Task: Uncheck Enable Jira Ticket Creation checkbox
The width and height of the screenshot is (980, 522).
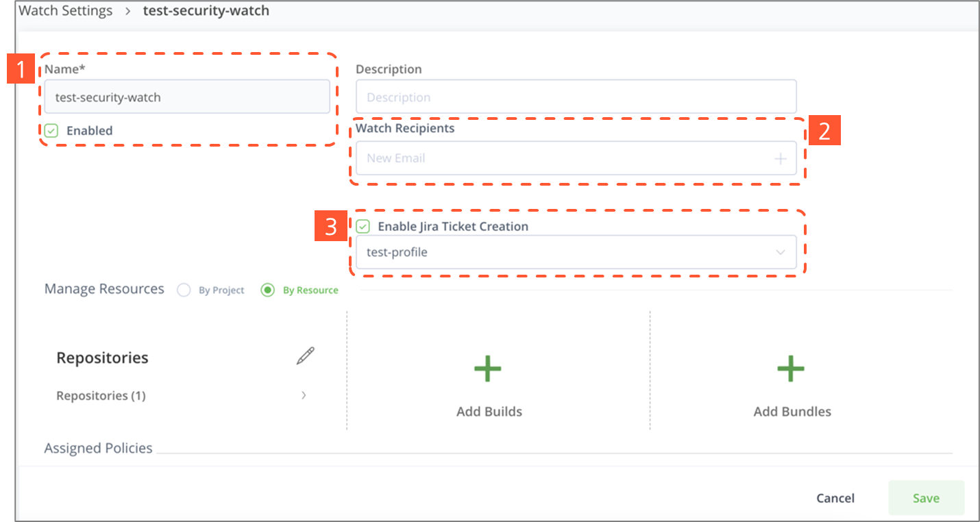Action: 363,227
